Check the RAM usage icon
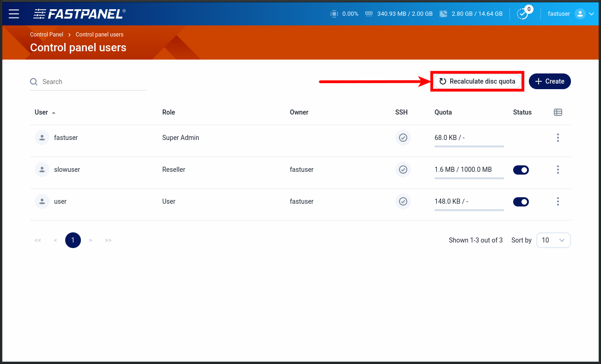This screenshot has width=601, height=364. pos(369,14)
